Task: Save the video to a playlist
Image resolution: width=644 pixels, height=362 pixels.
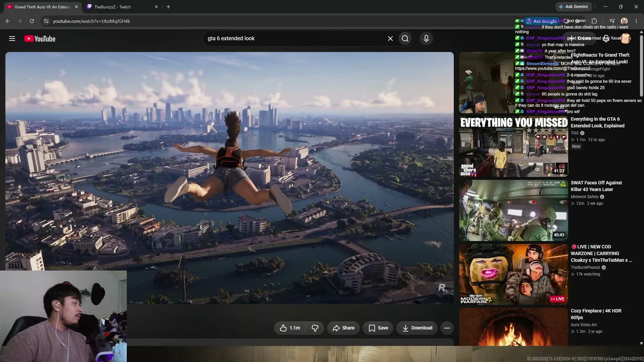Action: pos(378,328)
